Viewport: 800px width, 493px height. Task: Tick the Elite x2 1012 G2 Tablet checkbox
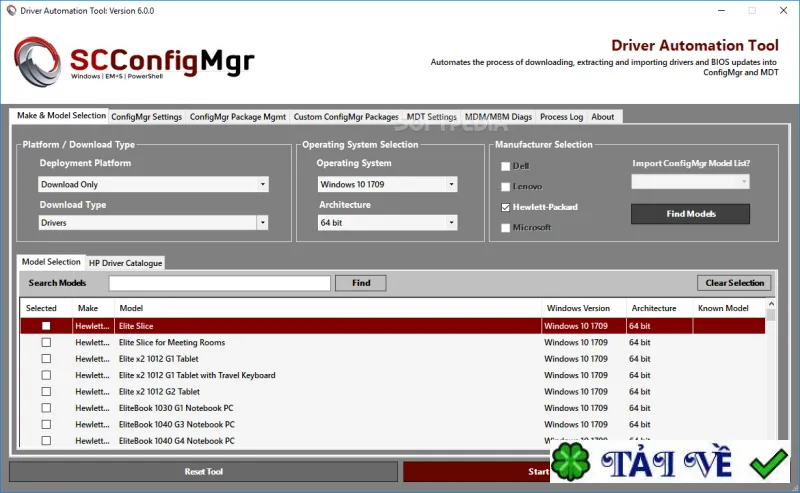(x=46, y=391)
